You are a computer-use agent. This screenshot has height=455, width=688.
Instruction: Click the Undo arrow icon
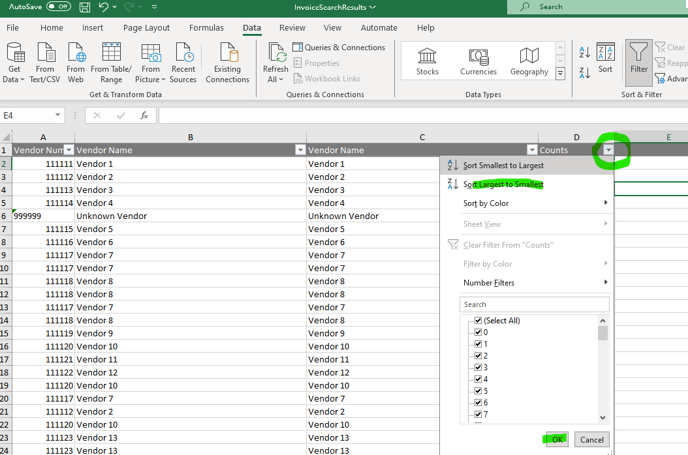point(104,7)
